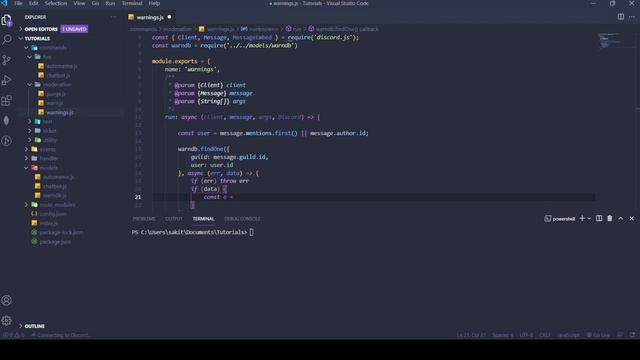640x360 pixels.
Task: Close the terminal panel
Action: point(632,219)
